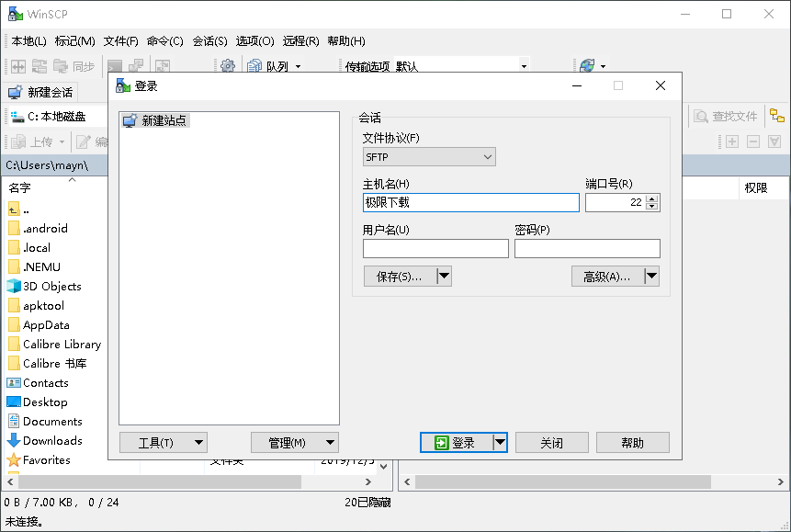The image size is (791, 532).
Task: Select the Downloads folder
Action: tap(45, 441)
